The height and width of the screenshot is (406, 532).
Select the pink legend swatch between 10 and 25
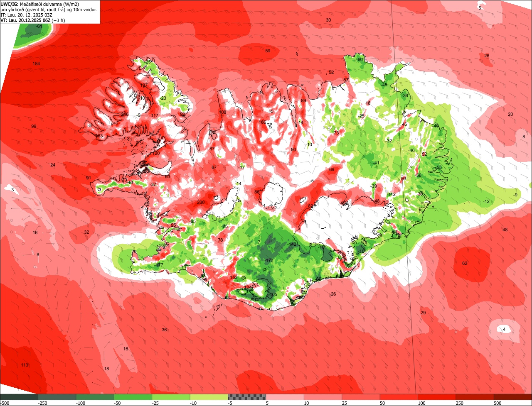(323, 397)
